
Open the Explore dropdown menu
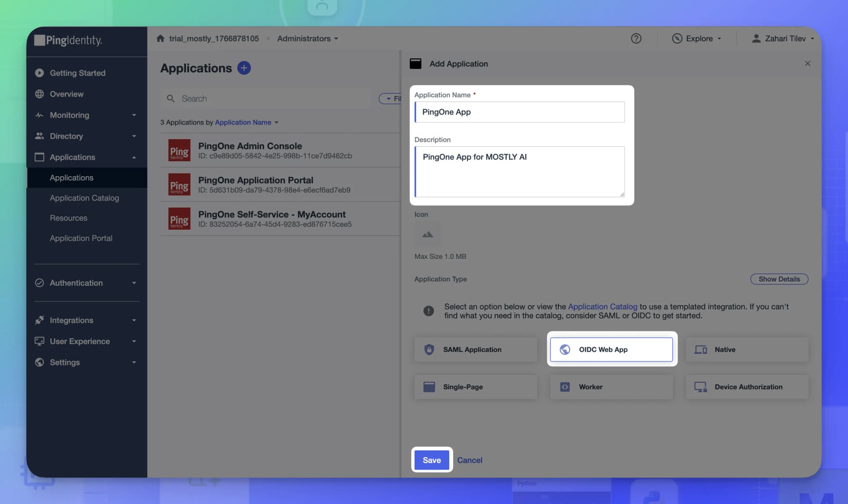pyautogui.click(x=696, y=38)
